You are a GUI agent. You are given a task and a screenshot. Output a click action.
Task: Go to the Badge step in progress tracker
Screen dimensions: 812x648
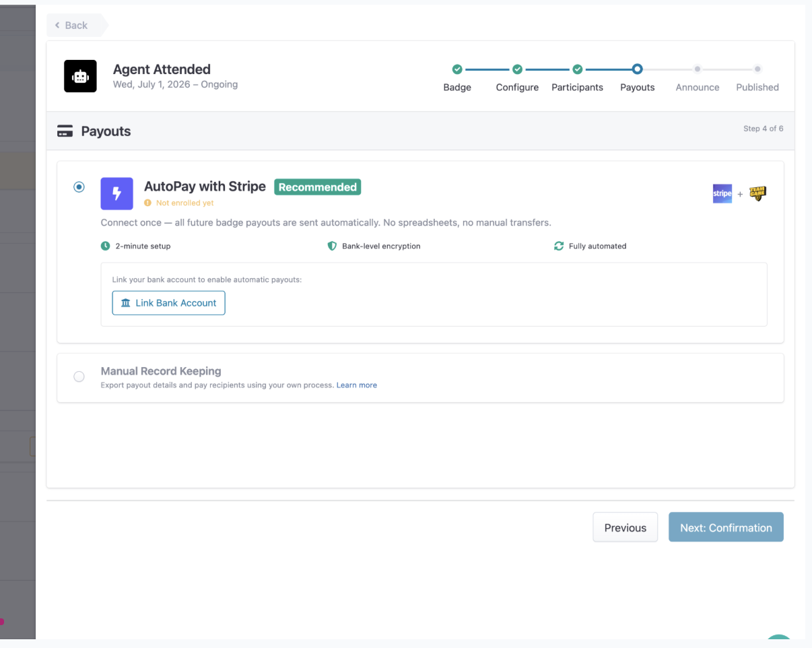pyautogui.click(x=457, y=69)
